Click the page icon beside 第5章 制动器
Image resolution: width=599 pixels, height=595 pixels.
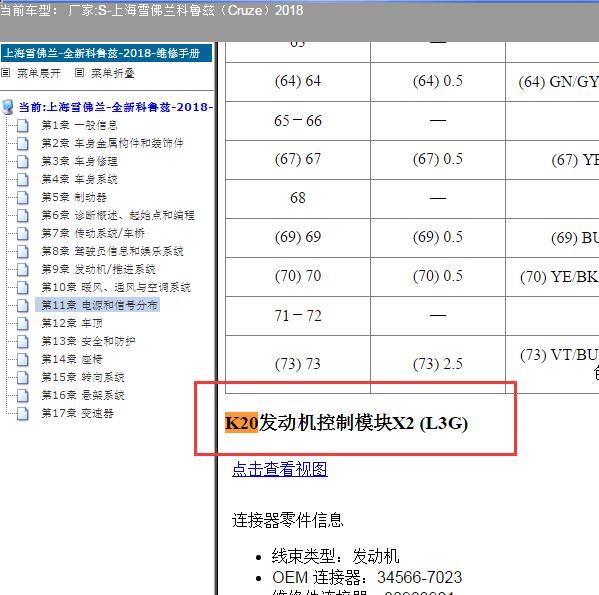(23, 197)
